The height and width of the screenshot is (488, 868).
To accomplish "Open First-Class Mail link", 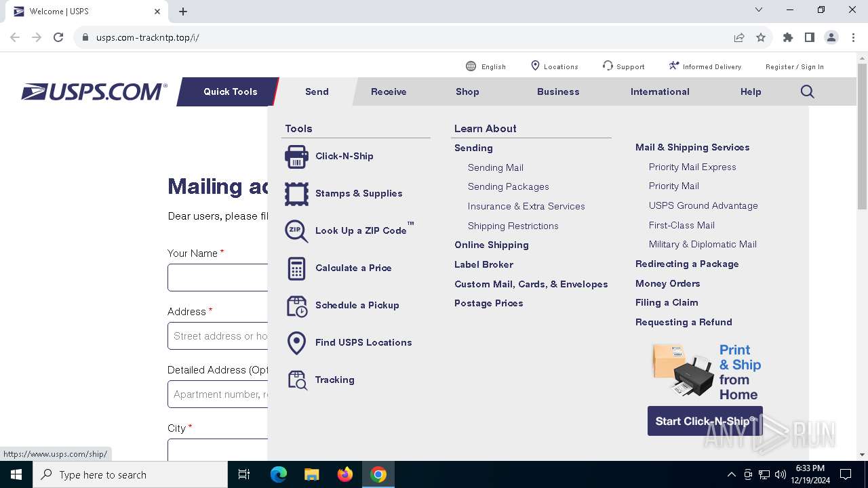I will pos(682,225).
